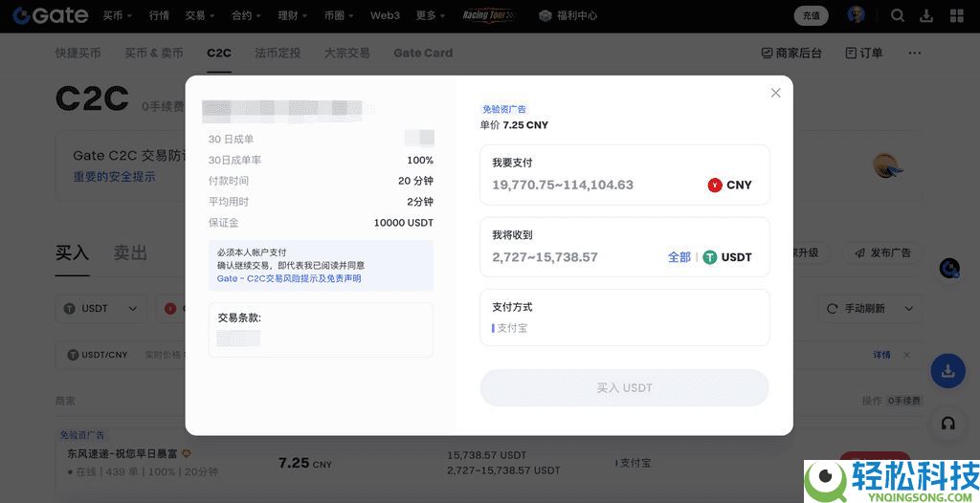Switch to Gate Card tab

(423, 54)
